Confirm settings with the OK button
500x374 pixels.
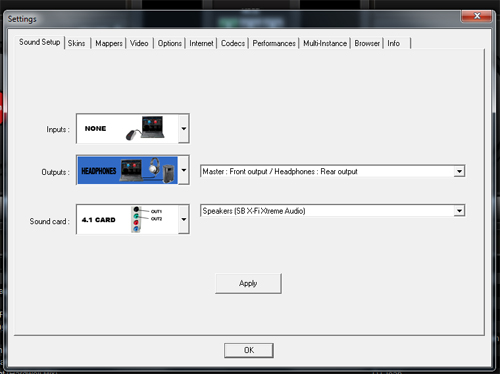click(x=249, y=350)
